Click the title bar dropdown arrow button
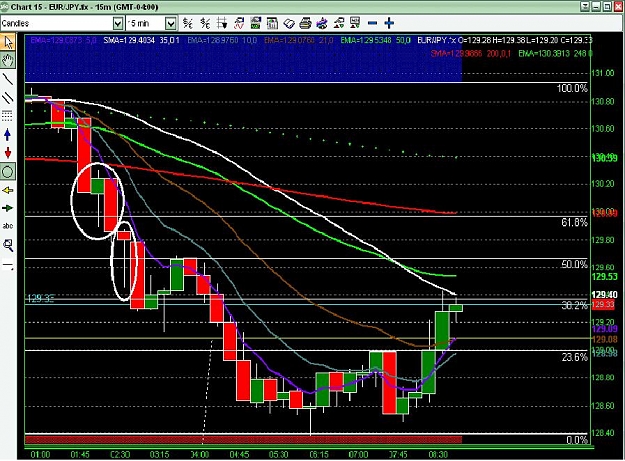Viewport: 625px width, 461px height. tap(585, 7)
